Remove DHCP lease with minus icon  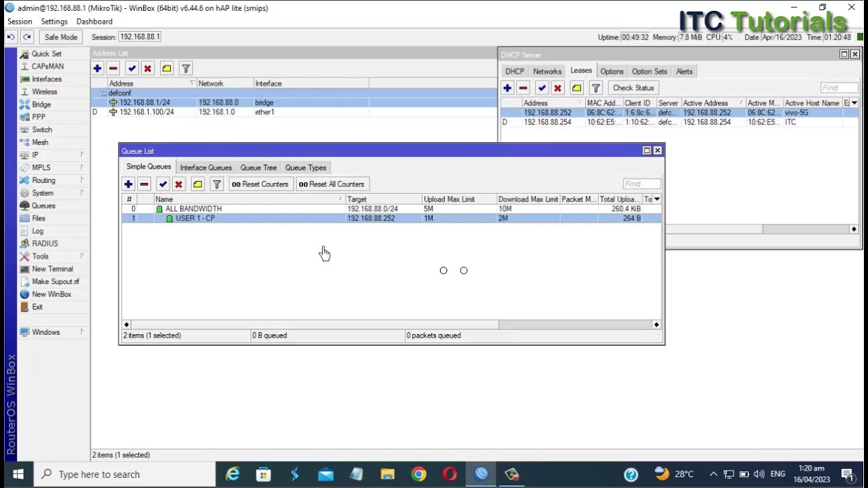[524, 88]
